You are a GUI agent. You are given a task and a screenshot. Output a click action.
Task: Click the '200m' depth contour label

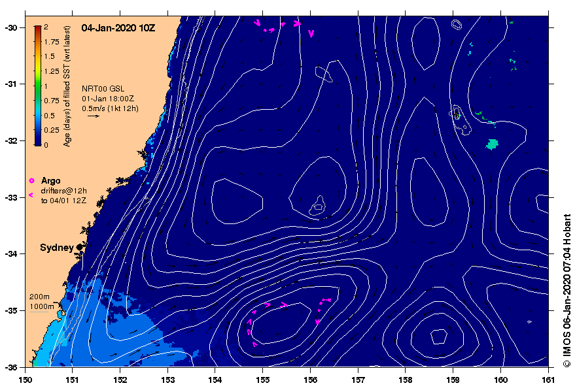coord(39,297)
